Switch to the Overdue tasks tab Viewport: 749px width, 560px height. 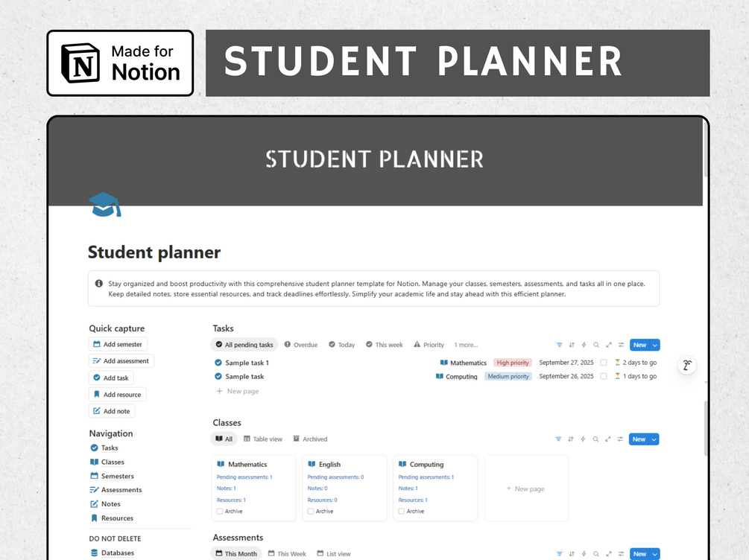[x=301, y=345]
